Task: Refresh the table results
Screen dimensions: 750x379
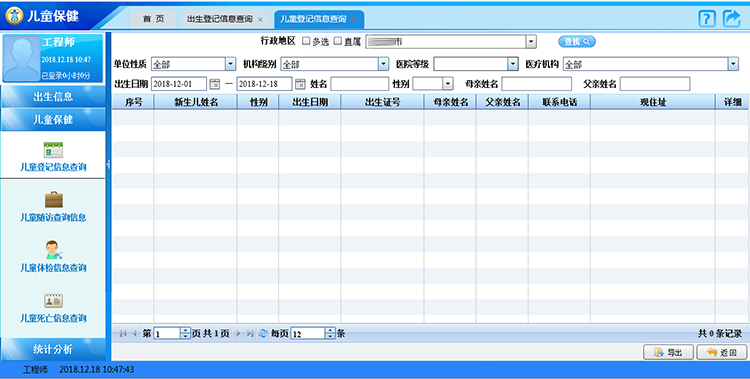Action: [x=263, y=334]
